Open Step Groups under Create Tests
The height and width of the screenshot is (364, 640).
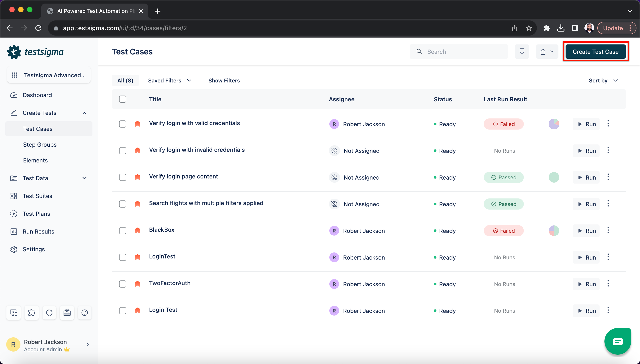tap(40, 145)
